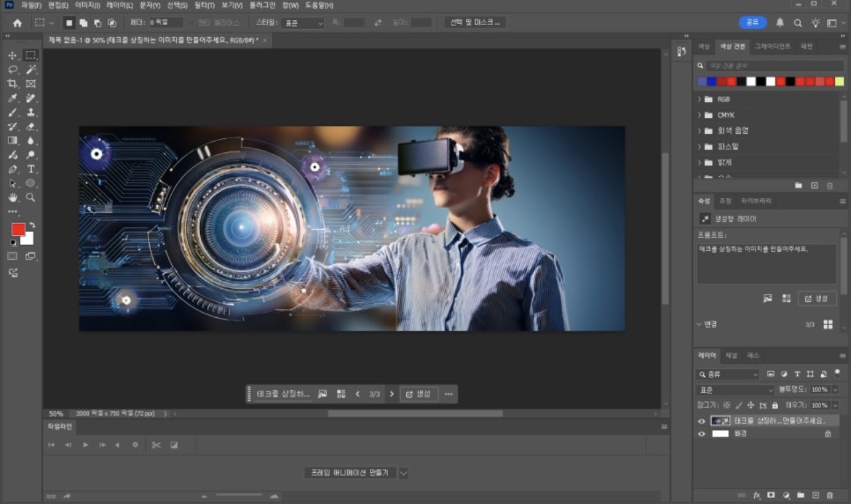The width and height of the screenshot is (851, 504).
Task: Select the Zoom tool in the toolbox
Action: click(30, 197)
